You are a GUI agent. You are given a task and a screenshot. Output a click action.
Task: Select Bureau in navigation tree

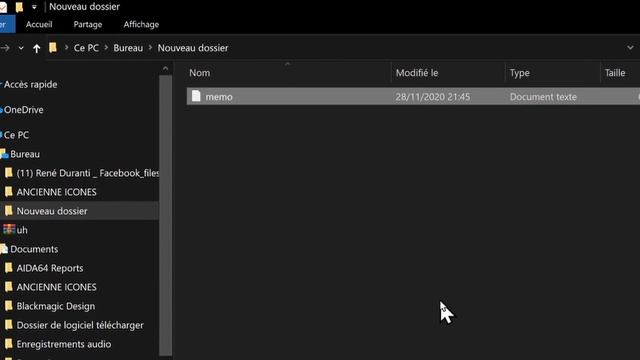[25, 154]
